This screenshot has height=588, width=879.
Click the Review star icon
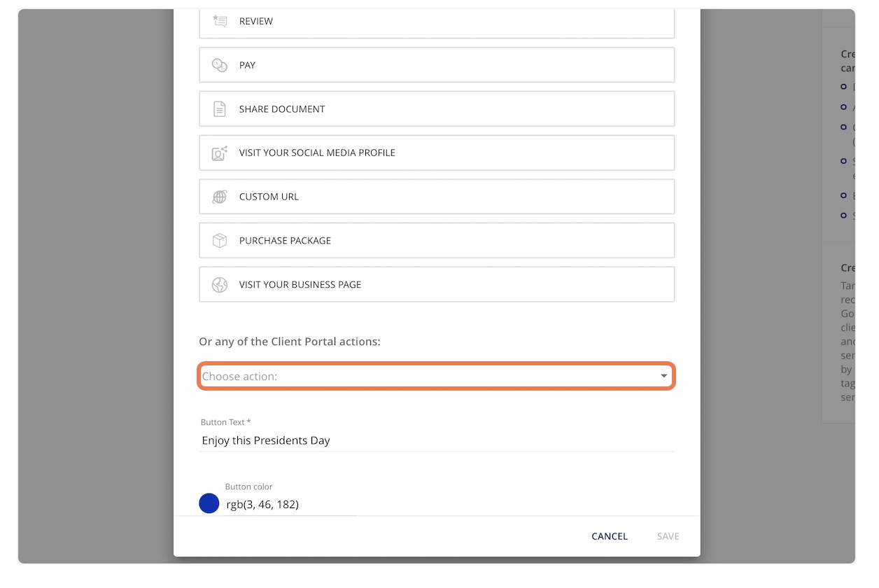(220, 21)
